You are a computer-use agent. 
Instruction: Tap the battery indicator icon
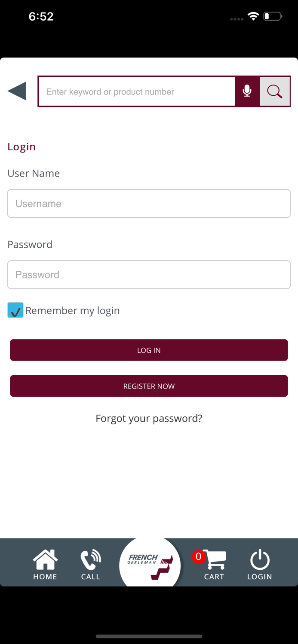coord(273,16)
